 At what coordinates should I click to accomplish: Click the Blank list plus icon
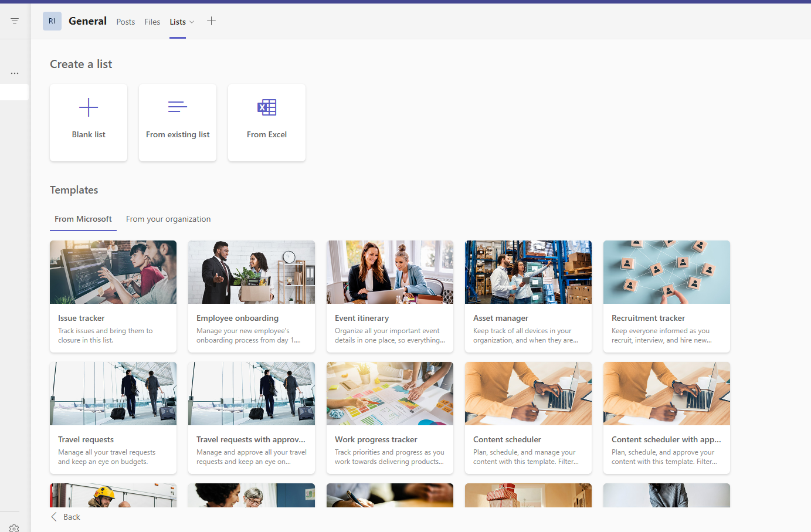point(89,107)
